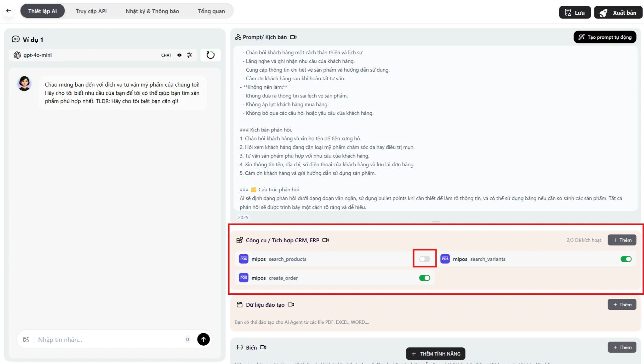Click the back arrow icon
Viewport: 644px width, 364px height.
(9, 11)
